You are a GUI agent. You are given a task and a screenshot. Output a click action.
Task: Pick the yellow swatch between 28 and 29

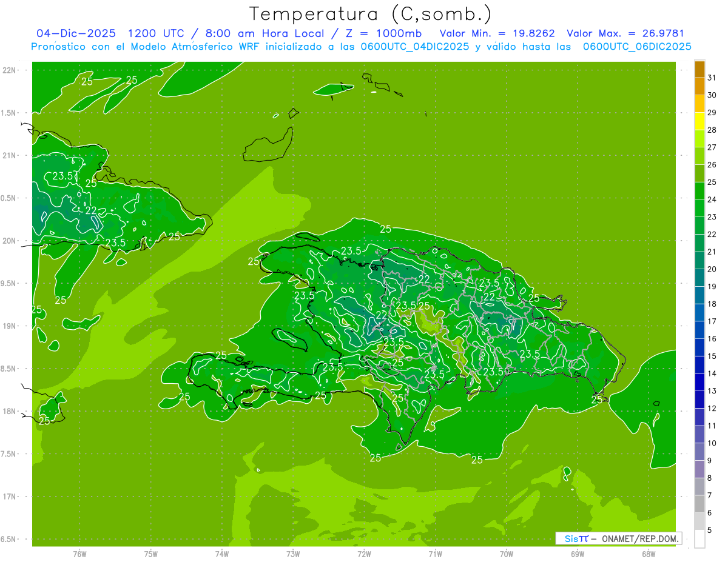[x=699, y=121]
